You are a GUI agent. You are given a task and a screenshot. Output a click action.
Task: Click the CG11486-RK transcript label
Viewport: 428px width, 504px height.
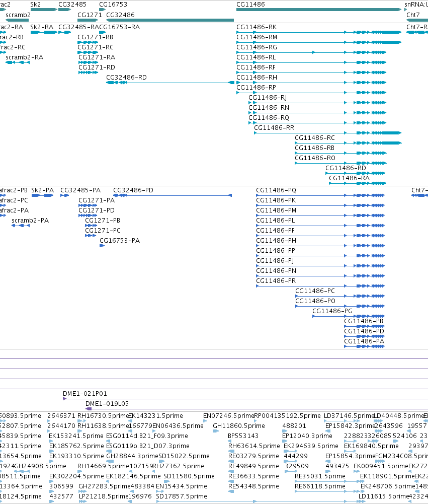256,27
